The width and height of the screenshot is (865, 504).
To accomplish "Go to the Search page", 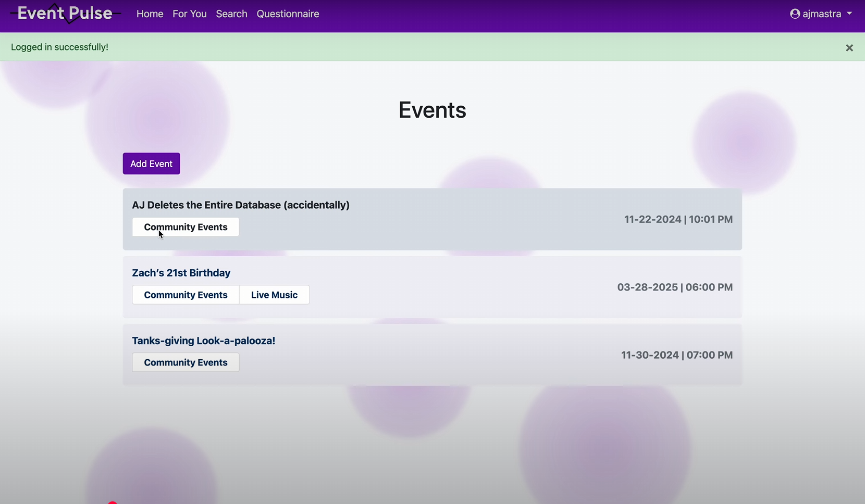I will 231,14.
